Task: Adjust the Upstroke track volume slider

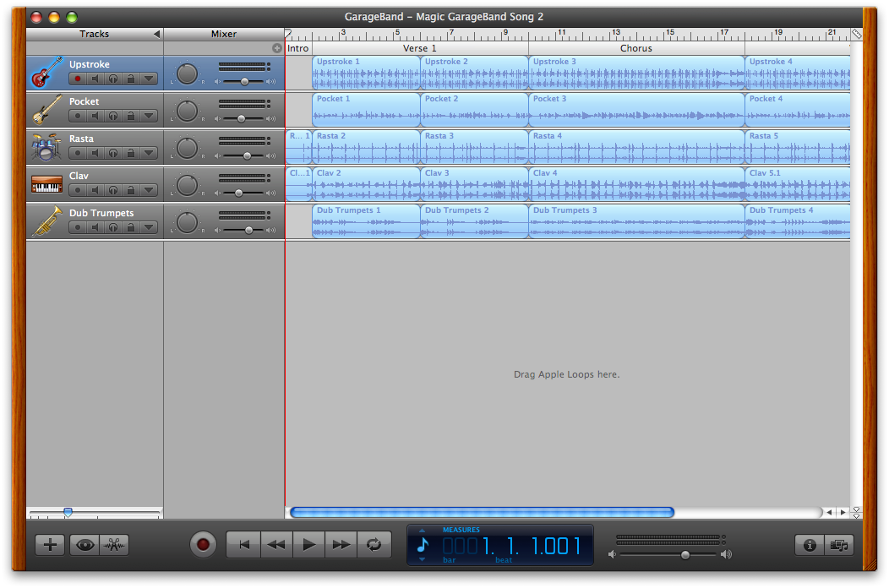Action: coord(244,82)
